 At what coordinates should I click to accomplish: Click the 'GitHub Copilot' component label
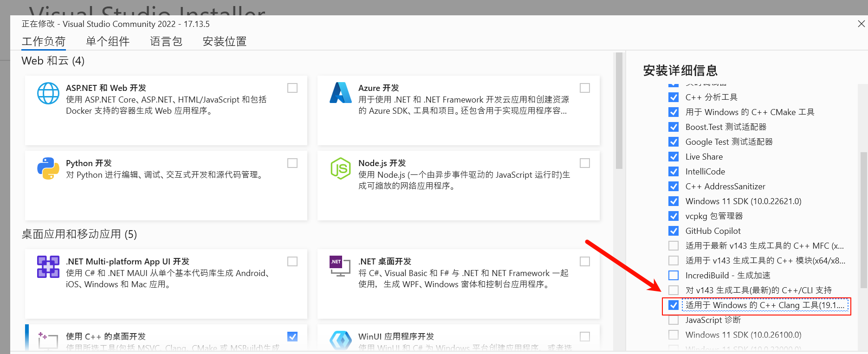713,231
